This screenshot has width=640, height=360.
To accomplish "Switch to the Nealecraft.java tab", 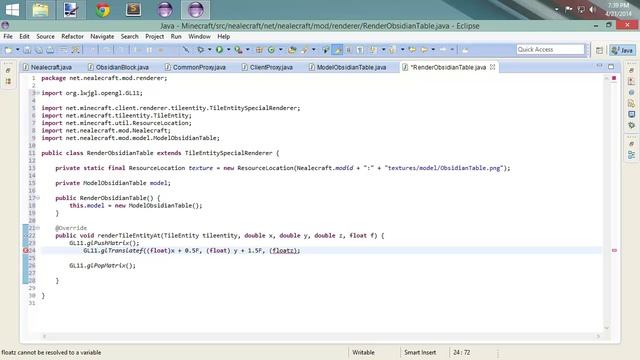I will [47, 67].
